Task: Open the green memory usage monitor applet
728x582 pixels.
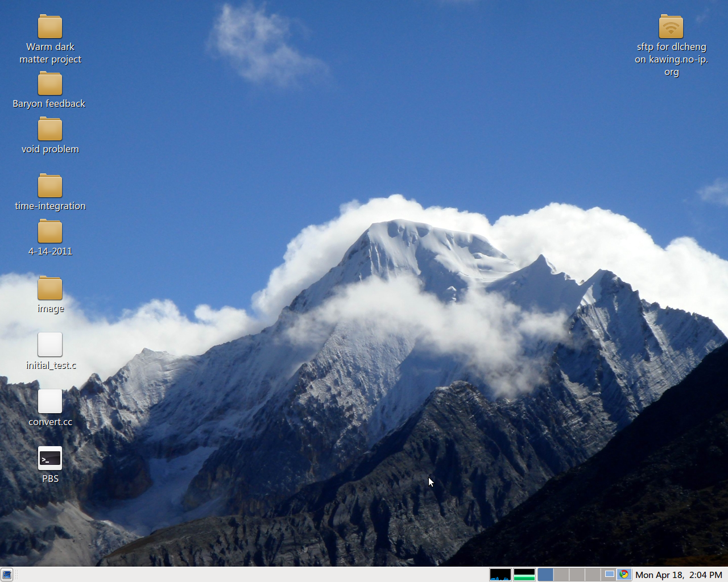Action: pyautogui.click(x=524, y=575)
